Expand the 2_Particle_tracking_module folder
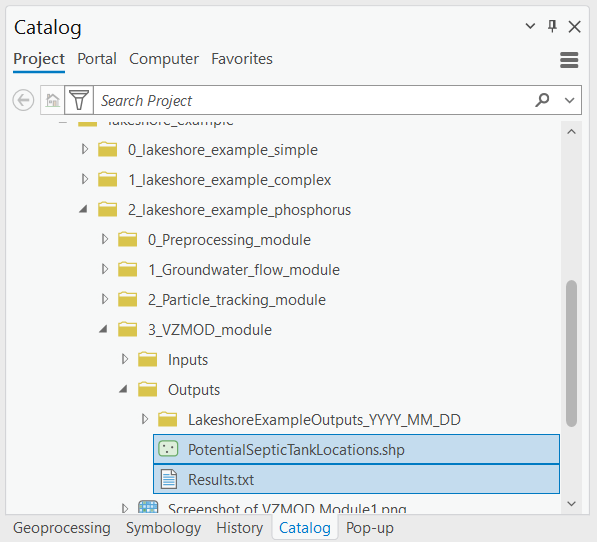This screenshot has width=597, height=542. (105, 299)
